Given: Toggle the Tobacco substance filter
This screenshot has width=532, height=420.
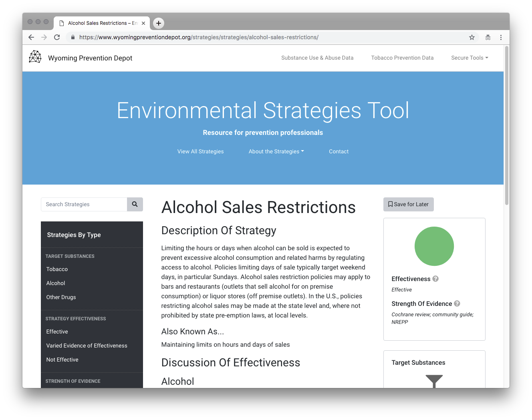Looking at the screenshot, I should [x=57, y=269].
